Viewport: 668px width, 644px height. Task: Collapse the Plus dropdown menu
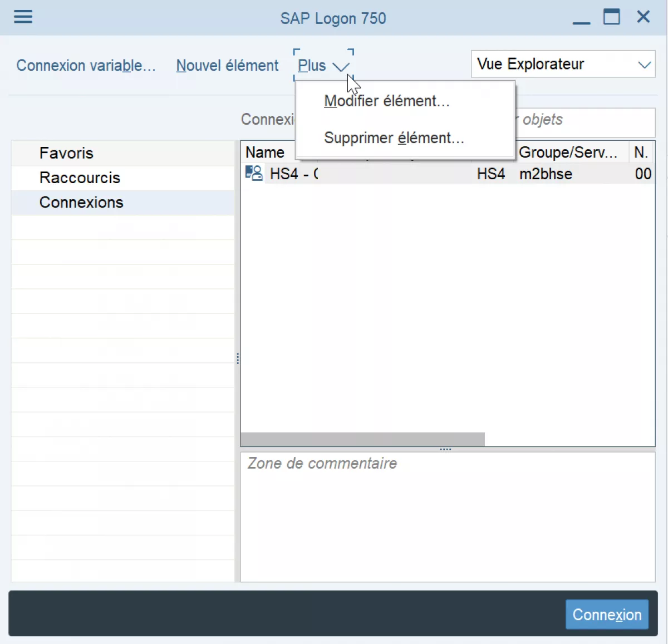[x=323, y=66]
